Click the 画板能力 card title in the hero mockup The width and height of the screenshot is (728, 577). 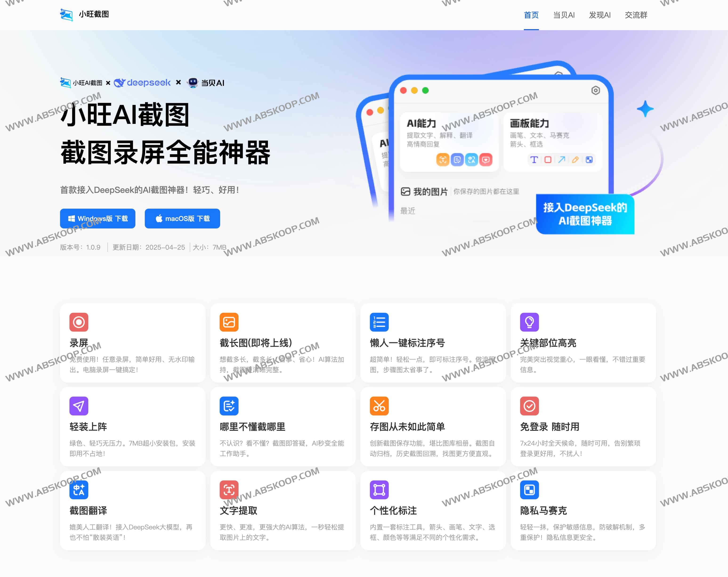[529, 123]
